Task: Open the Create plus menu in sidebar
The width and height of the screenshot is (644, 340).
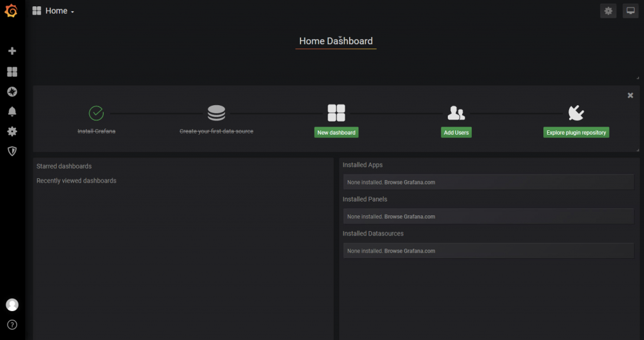Action: point(12,51)
